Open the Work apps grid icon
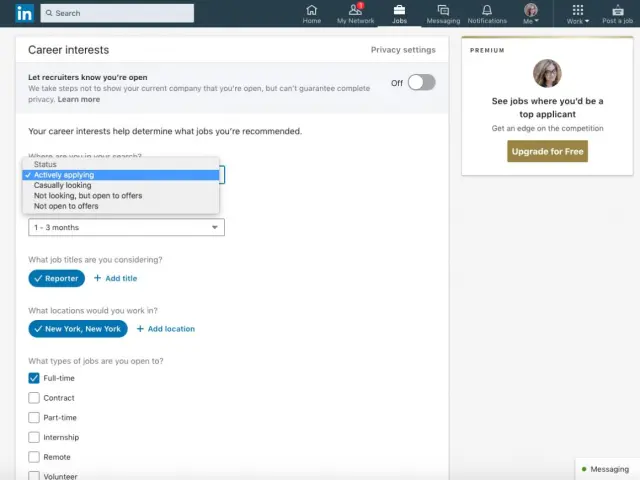Image resolution: width=640 pixels, height=480 pixels. 578,10
